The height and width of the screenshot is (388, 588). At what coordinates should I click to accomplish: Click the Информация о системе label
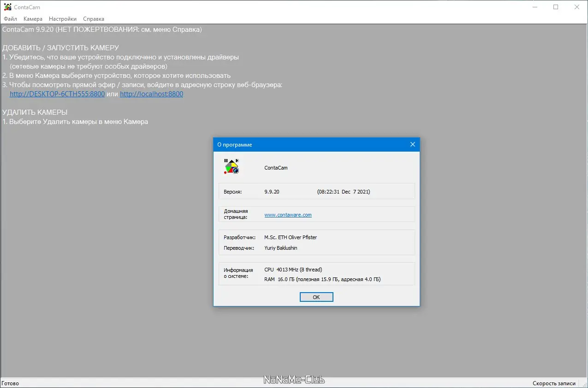pyautogui.click(x=238, y=273)
